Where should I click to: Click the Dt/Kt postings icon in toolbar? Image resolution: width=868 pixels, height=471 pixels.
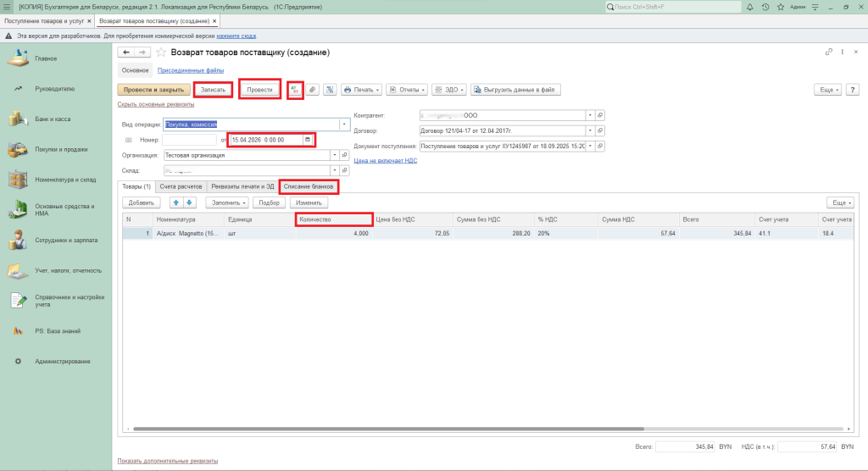(x=295, y=89)
